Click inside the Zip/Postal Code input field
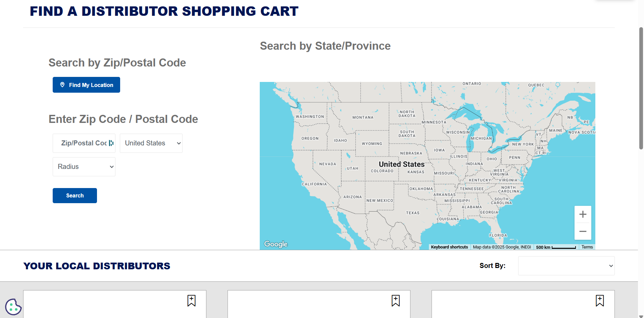This screenshot has height=318, width=644. click(81, 143)
